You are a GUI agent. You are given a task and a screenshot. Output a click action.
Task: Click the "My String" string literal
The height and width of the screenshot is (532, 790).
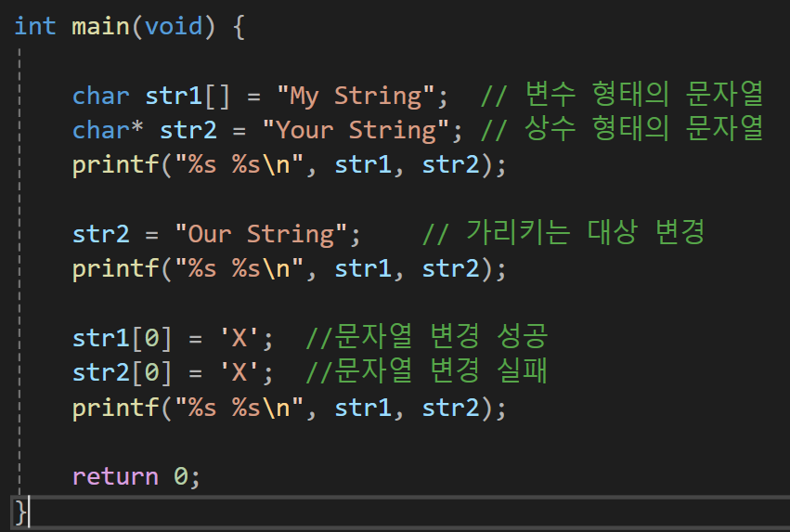point(356,96)
